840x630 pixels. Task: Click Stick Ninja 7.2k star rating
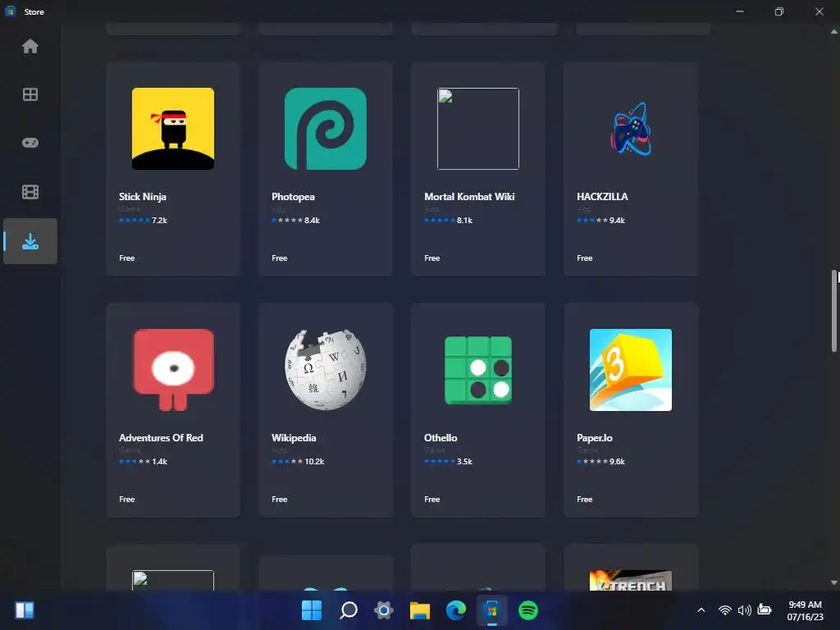click(143, 220)
